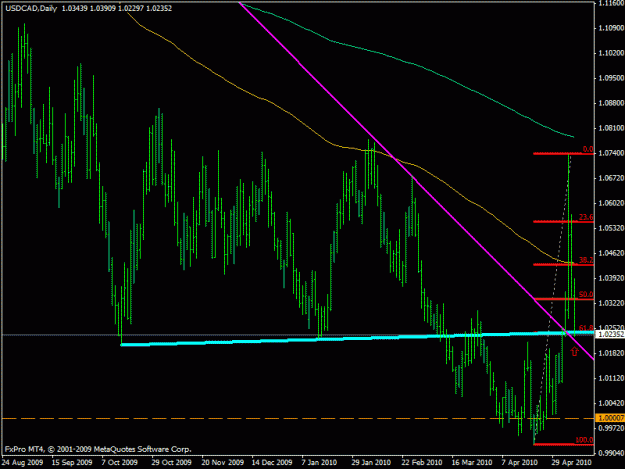The image size is (625, 469).
Task: Click the FxPro MT4 copyright text
Action: click(x=98, y=449)
